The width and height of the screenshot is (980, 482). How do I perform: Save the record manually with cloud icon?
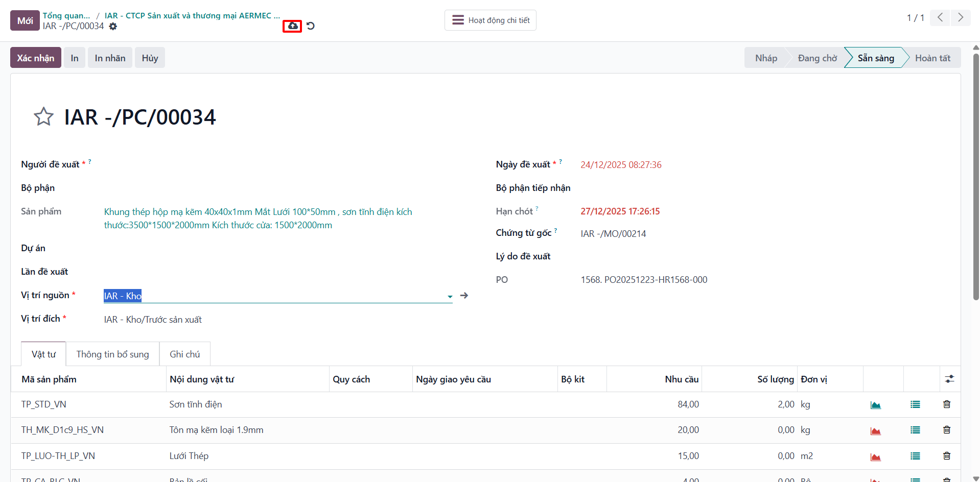coord(292,26)
